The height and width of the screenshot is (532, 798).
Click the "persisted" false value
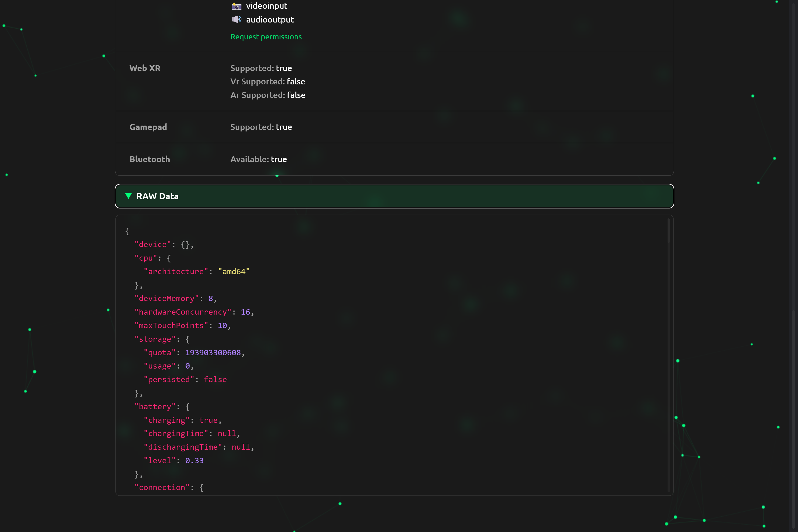click(x=215, y=379)
